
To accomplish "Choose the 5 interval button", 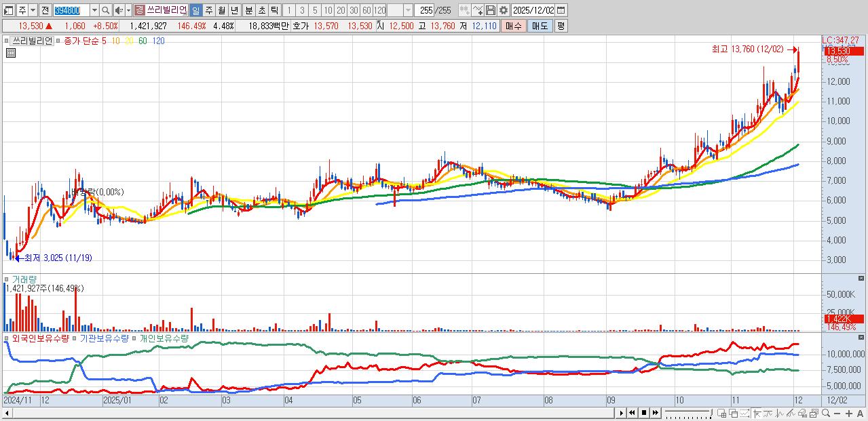I will (x=315, y=10).
